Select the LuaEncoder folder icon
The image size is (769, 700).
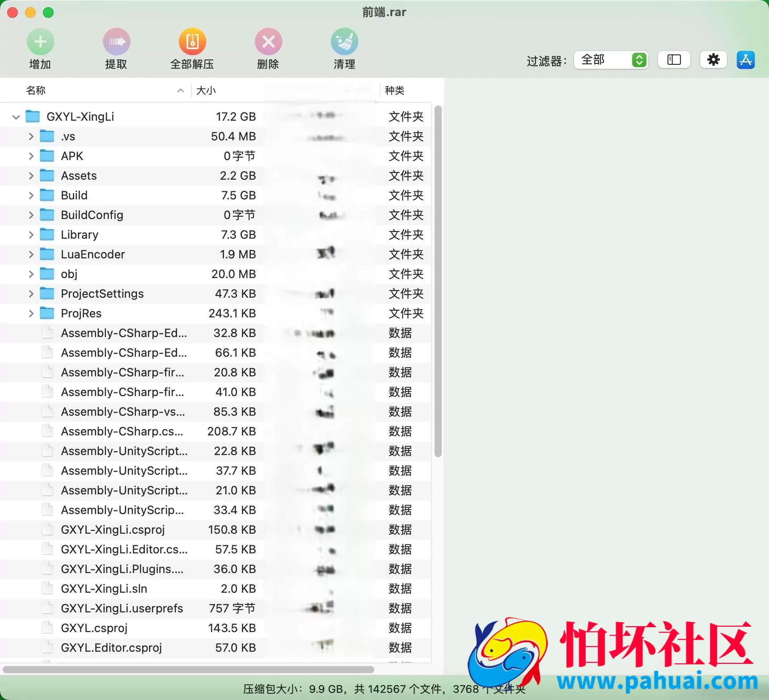[47, 254]
